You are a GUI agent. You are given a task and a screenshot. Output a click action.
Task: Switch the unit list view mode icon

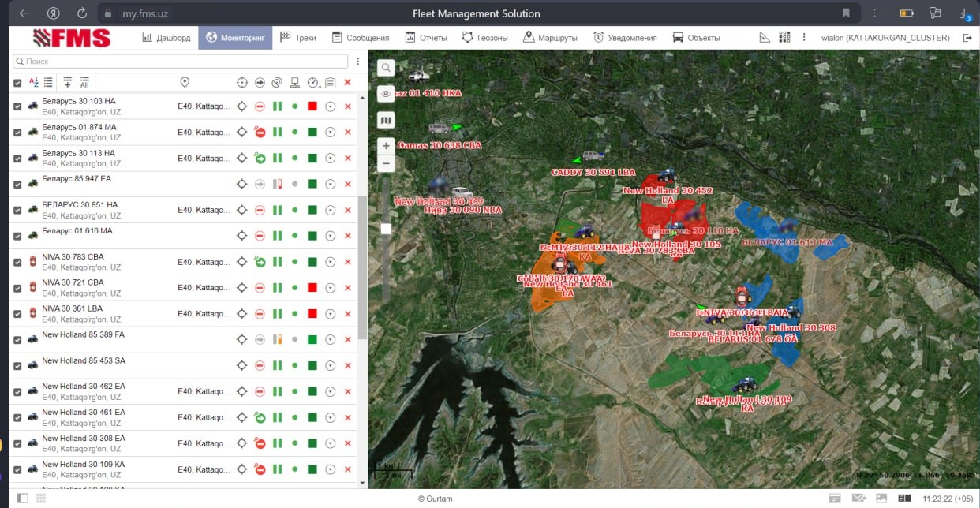pyautogui.click(x=48, y=82)
